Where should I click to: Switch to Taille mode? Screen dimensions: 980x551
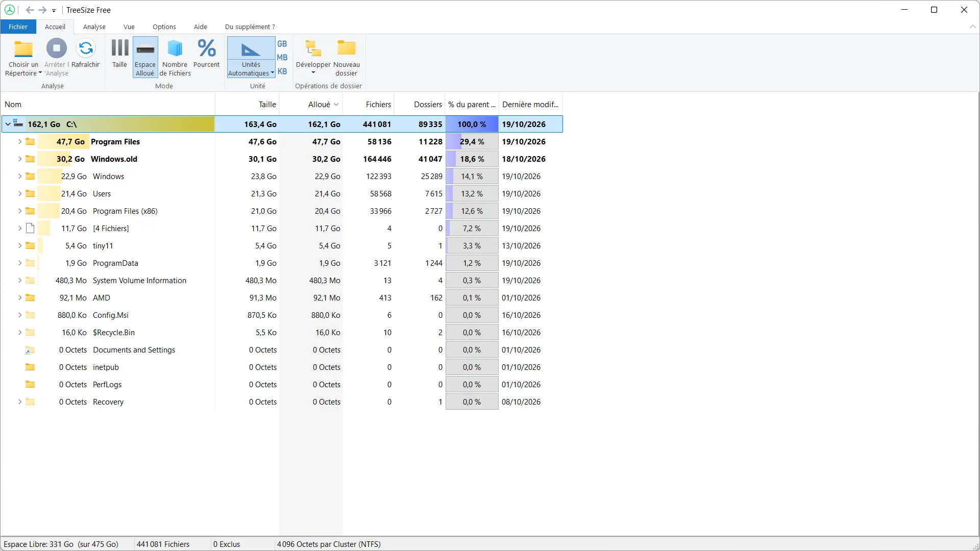tap(119, 57)
